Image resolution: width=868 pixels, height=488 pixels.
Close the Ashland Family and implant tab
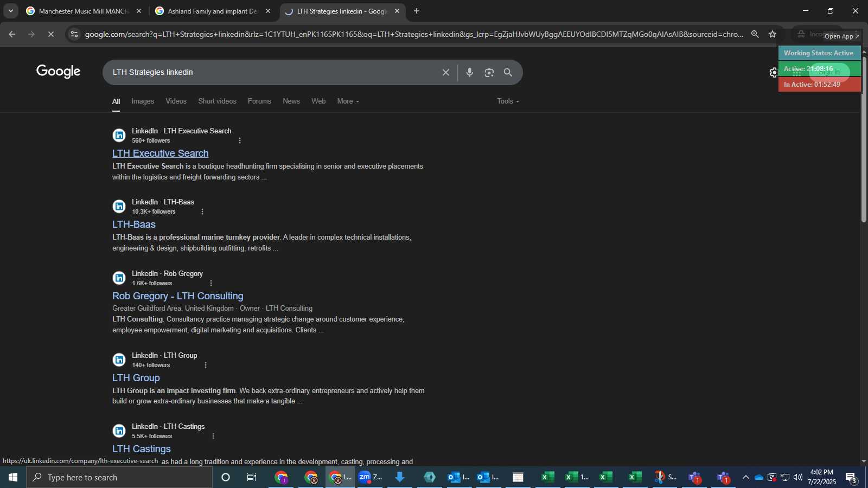(268, 11)
